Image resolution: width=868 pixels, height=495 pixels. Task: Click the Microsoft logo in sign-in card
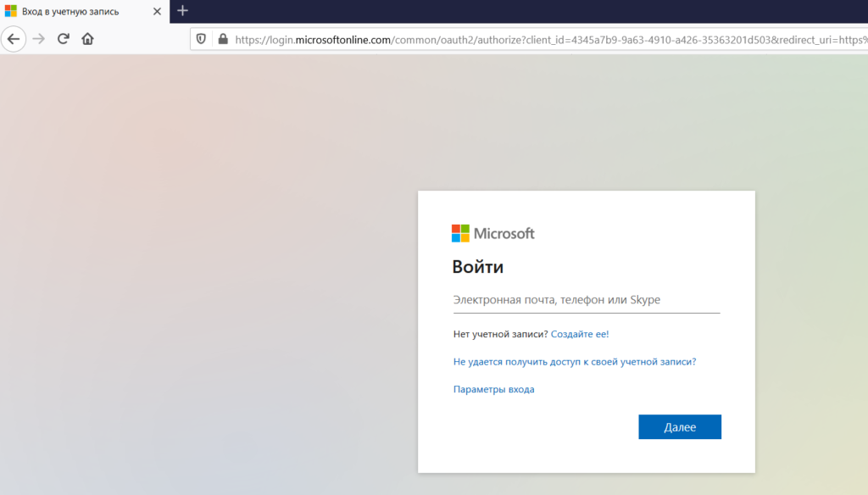492,233
